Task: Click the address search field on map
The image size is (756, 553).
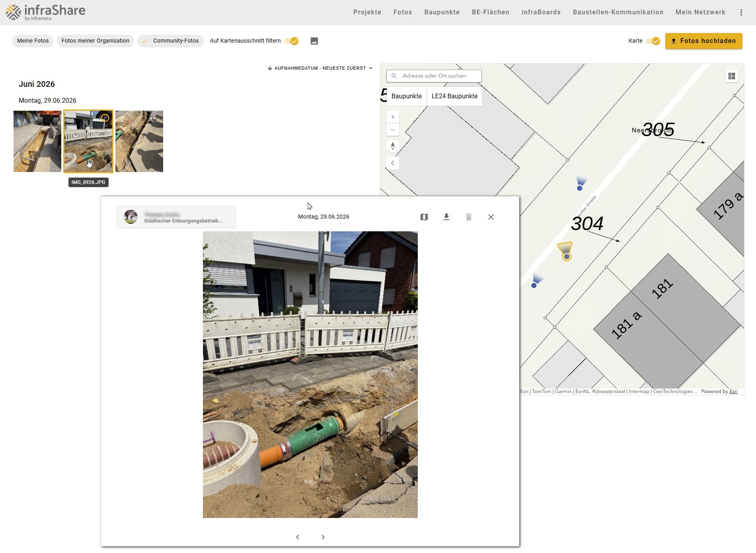Action: (434, 76)
